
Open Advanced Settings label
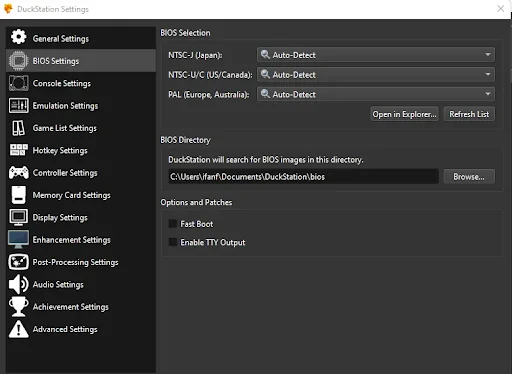click(x=65, y=329)
